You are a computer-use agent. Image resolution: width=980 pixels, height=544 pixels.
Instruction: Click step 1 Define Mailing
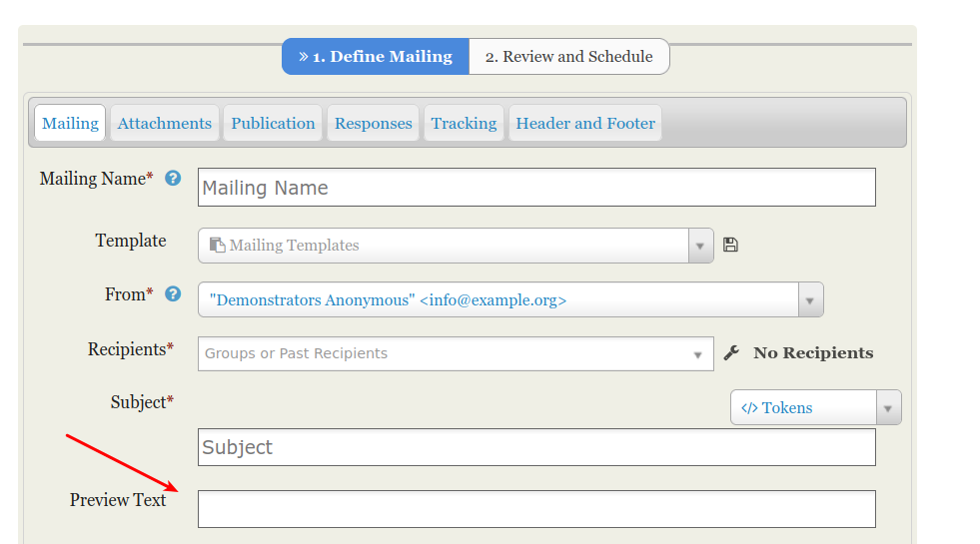[376, 57]
